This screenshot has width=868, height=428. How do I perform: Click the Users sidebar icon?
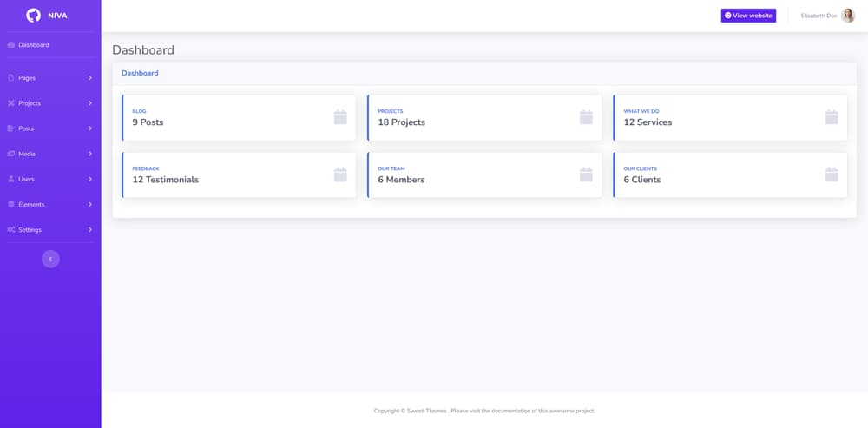[10, 179]
